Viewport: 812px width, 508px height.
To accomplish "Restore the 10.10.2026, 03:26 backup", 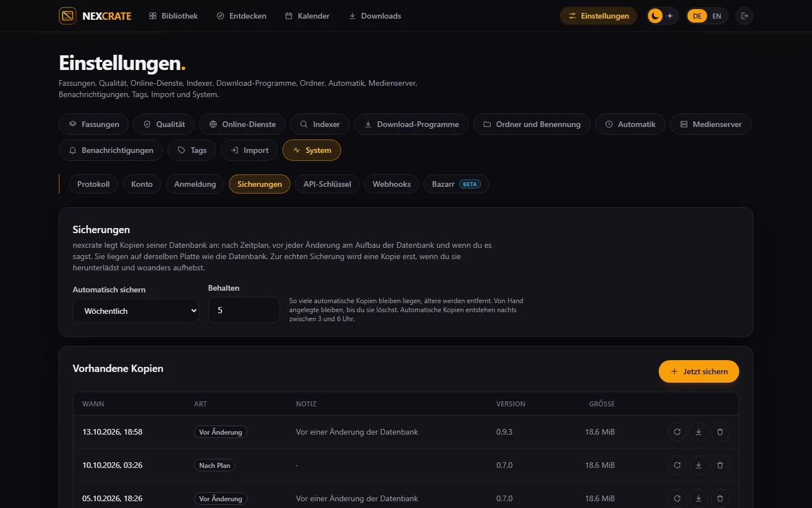I will coord(677,465).
